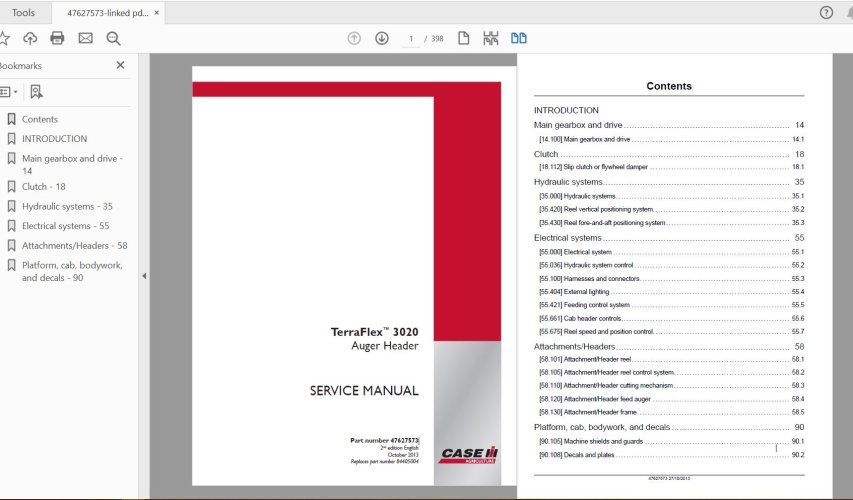Viewport: 853px width, 500px height.
Task: Click [55.000] Electrical system entry
Action: [671, 252]
